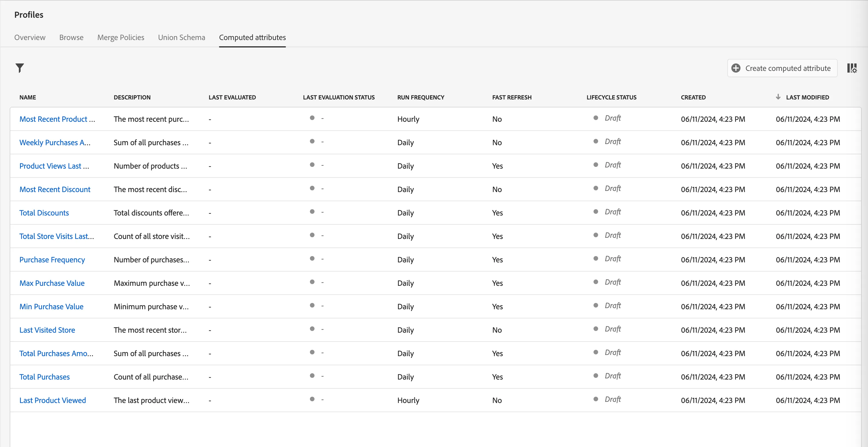Screen dimensions: 868x447
Task: Open Max Purchase Value link
Action: pos(52,283)
